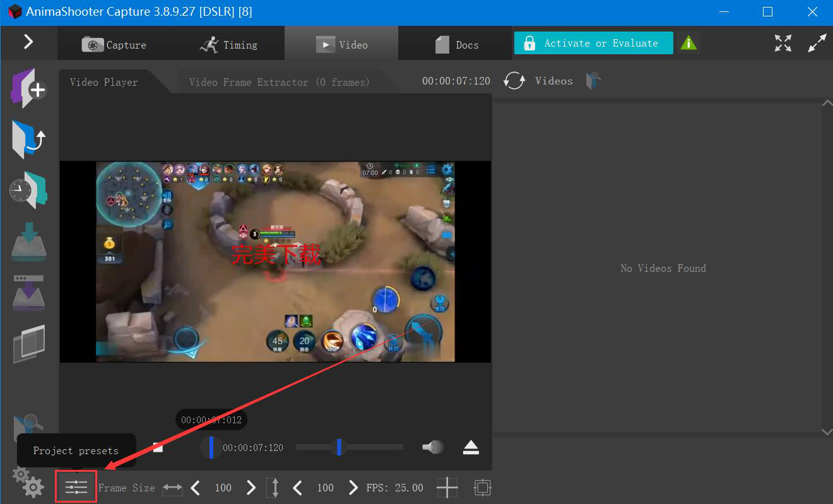
Task: Open recent projects clock folder icon
Action: click(28, 190)
